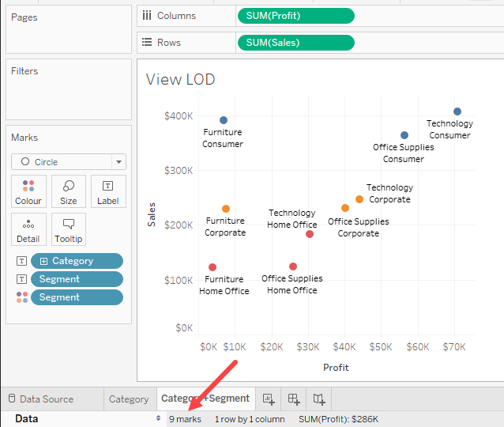The width and height of the screenshot is (504, 427).
Task: Switch to the Category sheet tab
Action: pos(129,399)
